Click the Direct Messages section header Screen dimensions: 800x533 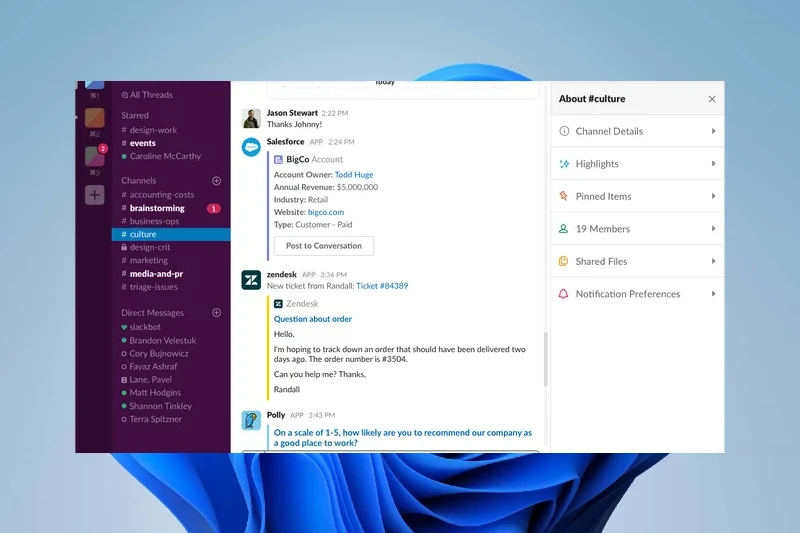152,313
